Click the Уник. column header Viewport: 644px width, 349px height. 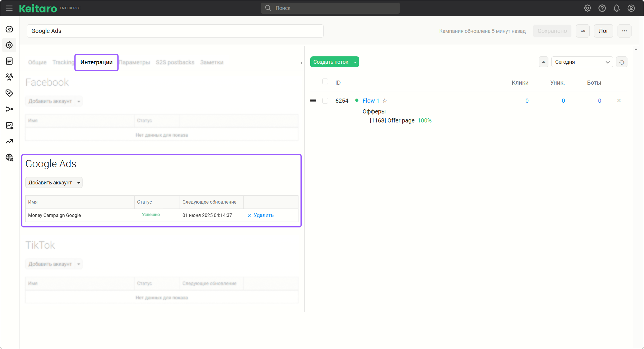tap(557, 83)
